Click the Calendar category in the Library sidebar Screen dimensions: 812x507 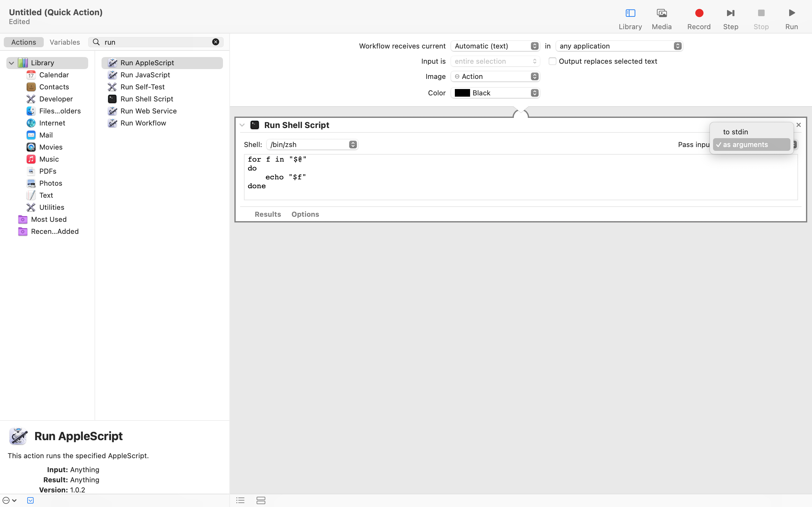(54, 75)
